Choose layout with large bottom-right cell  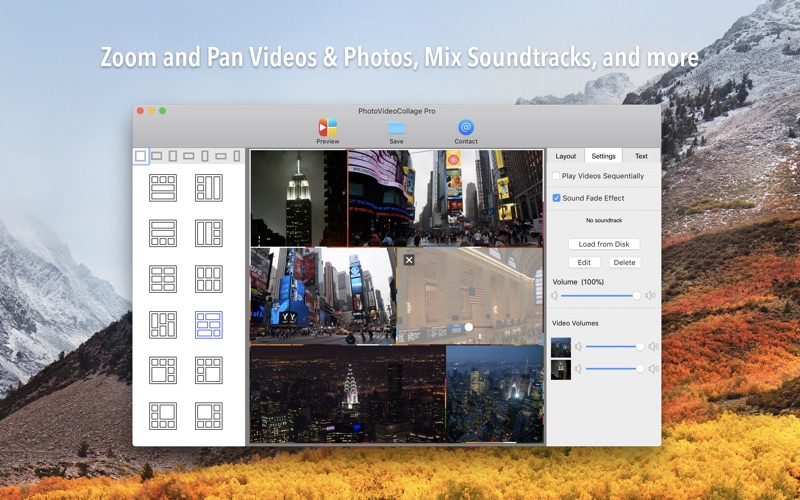(209, 370)
